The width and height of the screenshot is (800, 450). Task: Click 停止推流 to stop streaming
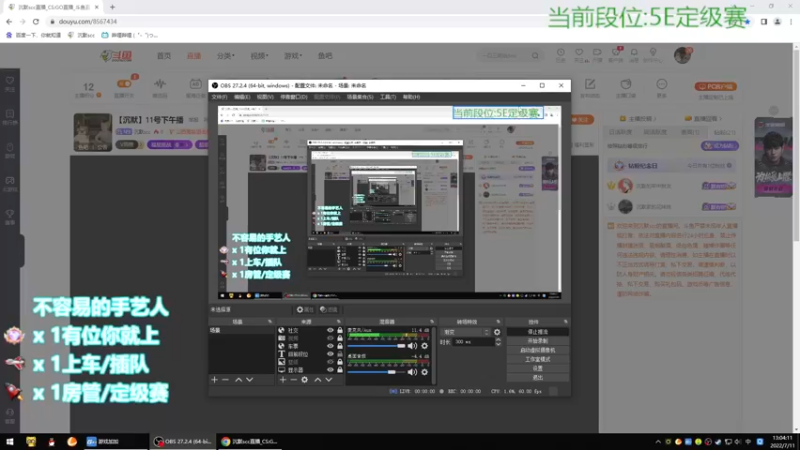tap(538, 332)
